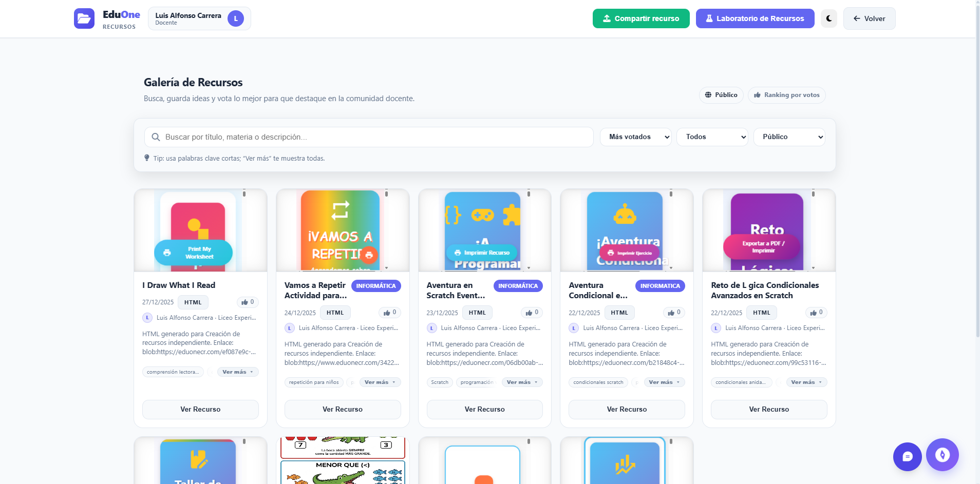Screen dimensions: 980x484
Task: Select the 'comprensión lectora' tag chip
Action: point(173,372)
